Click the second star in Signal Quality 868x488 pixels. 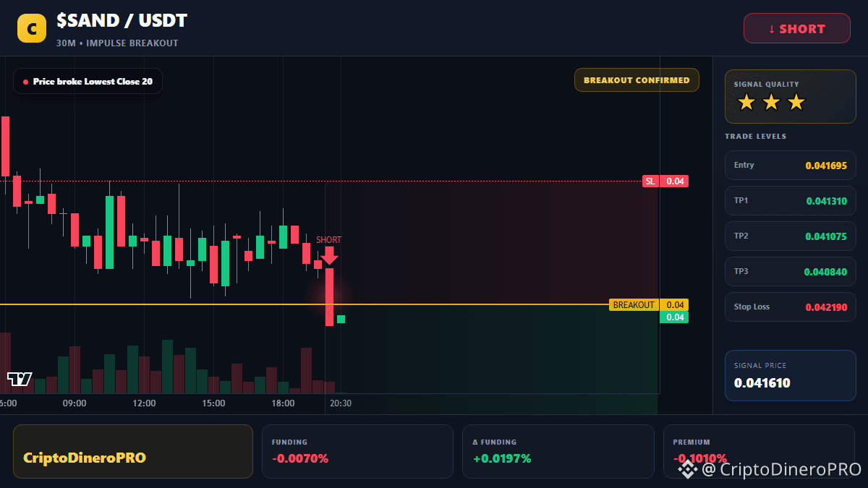[771, 102]
